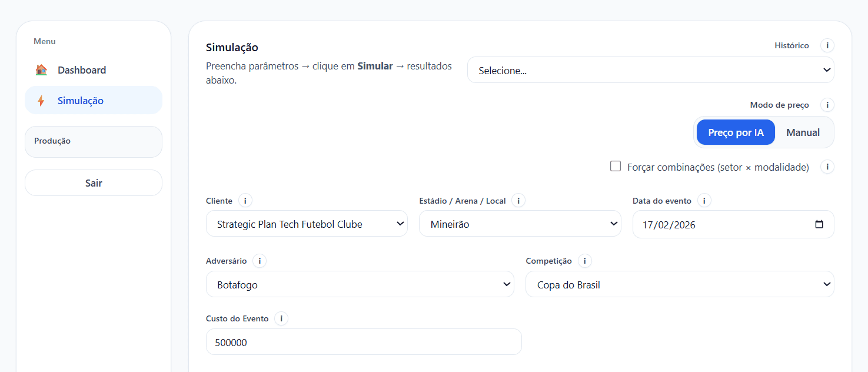Click the Custo do Evento info icon
The image size is (868, 372).
281,318
